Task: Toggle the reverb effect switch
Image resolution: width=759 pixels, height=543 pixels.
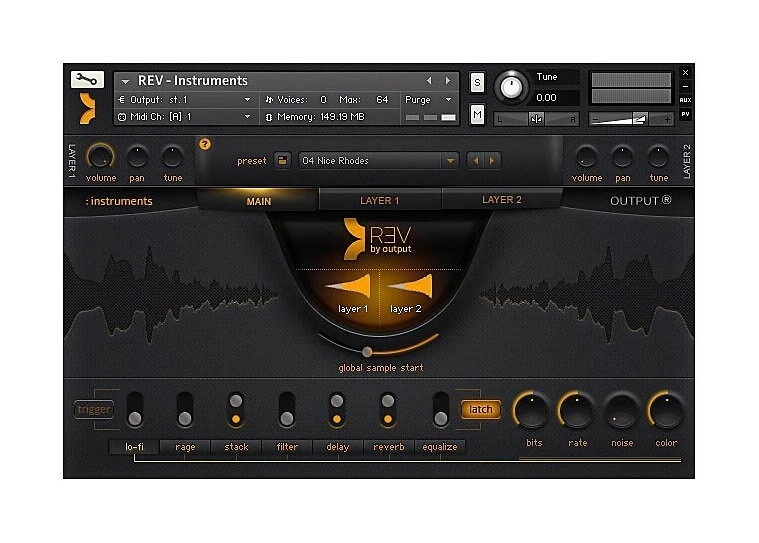Action: [388, 410]
